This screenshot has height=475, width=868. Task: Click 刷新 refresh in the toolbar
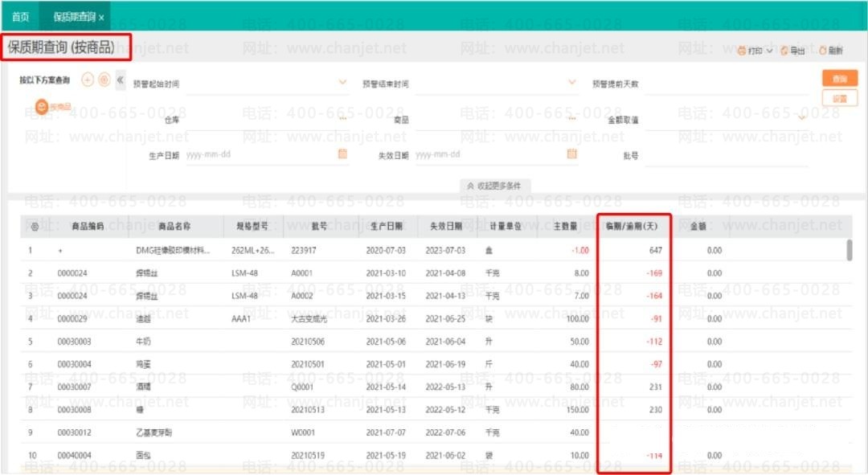[x=831, y=51]
